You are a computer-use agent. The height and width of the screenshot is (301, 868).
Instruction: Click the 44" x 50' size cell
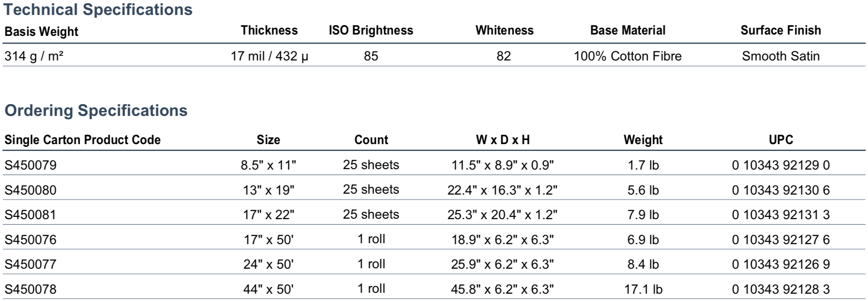point(268,289)
